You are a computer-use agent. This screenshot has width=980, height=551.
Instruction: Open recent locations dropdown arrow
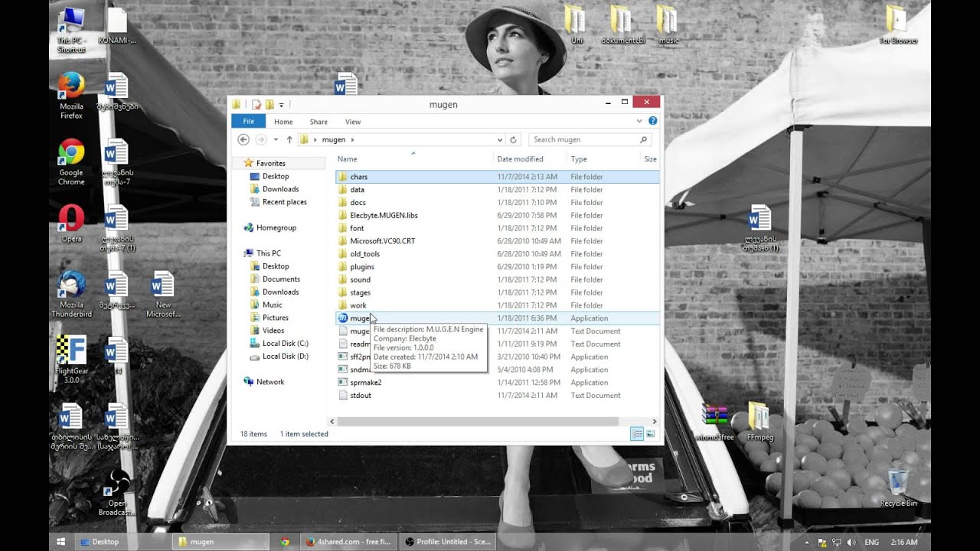tap(275, 140)
